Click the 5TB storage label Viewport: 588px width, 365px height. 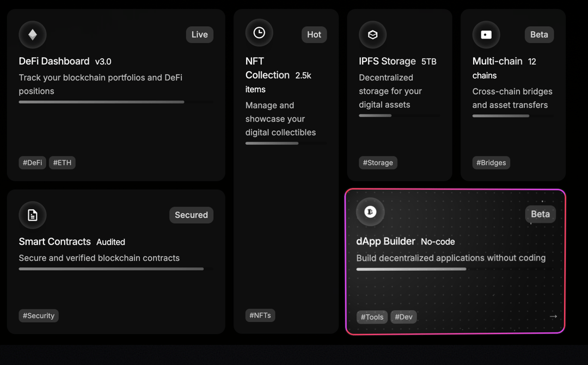tap(428, 62)
